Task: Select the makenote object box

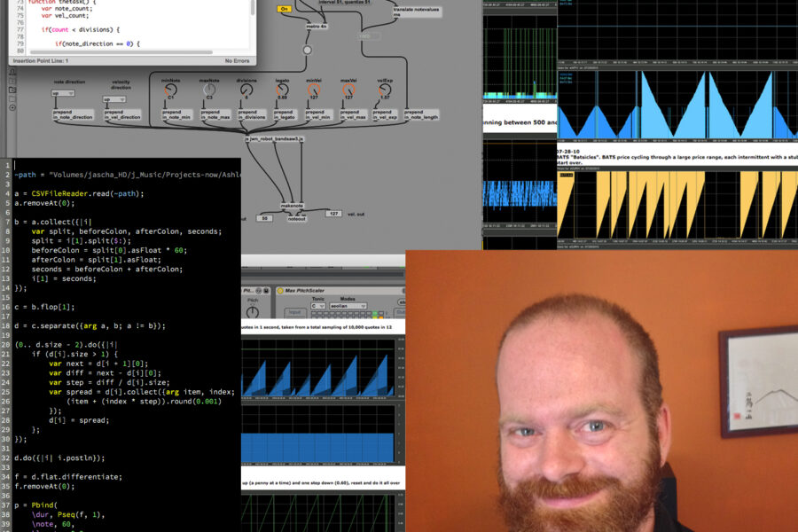Action: pyautogui.click(x=292, y=205)
